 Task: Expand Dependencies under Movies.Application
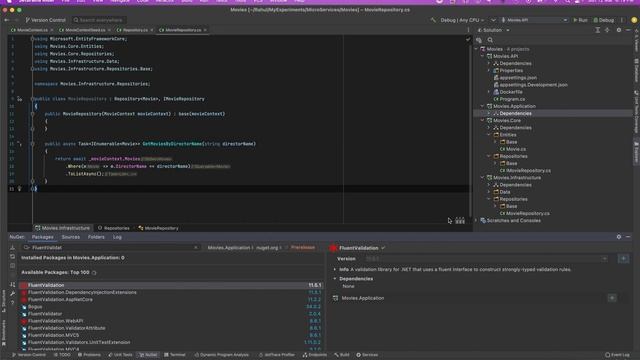point(489,113)
